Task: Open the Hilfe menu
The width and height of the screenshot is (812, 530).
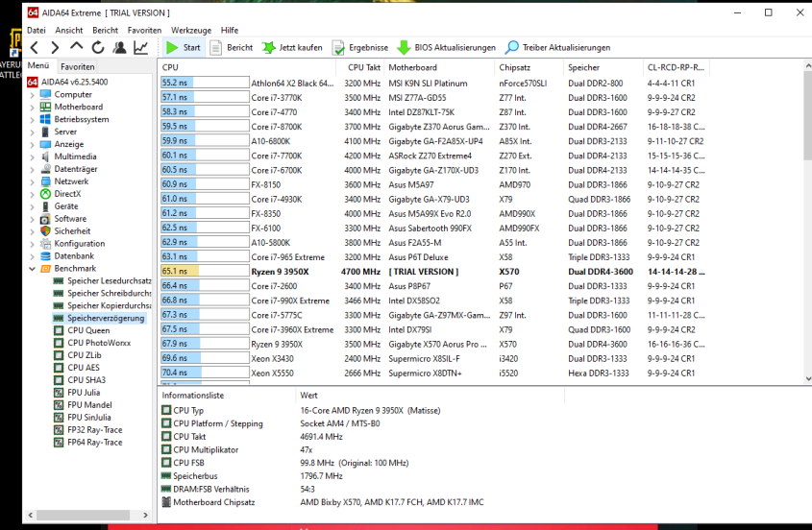Action: point(230,30)
